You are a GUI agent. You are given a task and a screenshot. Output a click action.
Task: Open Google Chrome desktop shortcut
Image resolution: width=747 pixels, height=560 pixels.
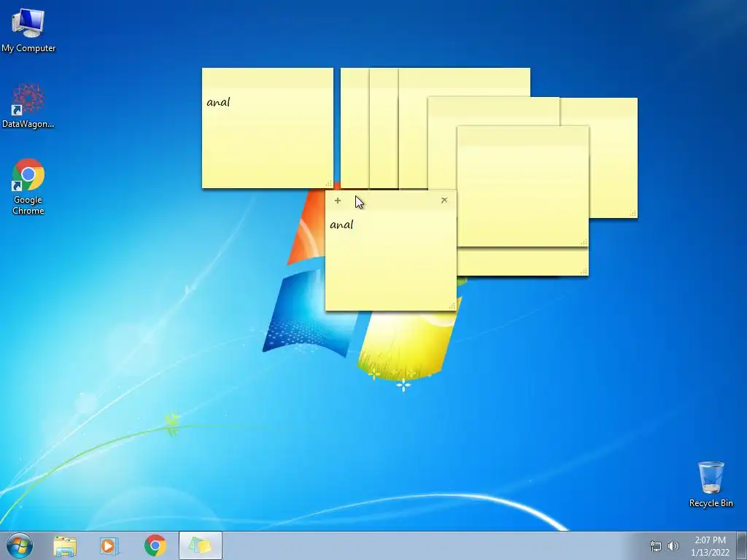(x=28, y=187)
